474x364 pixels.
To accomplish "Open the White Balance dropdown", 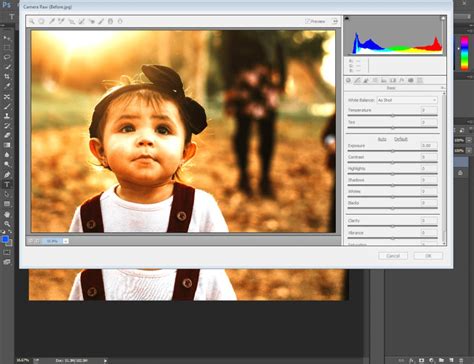I will click(407, 100).
